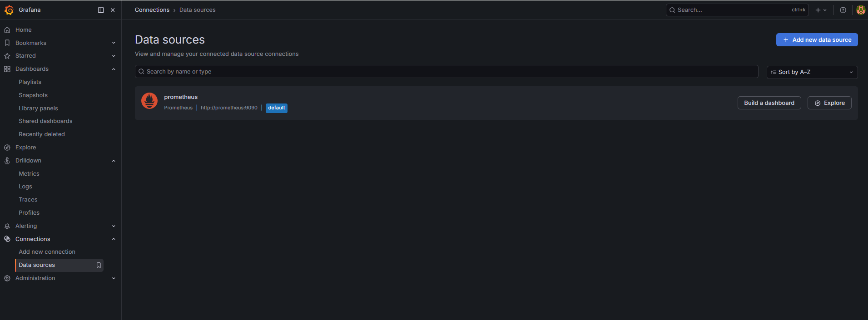Open the prometheus data source name link

[181, 97]
